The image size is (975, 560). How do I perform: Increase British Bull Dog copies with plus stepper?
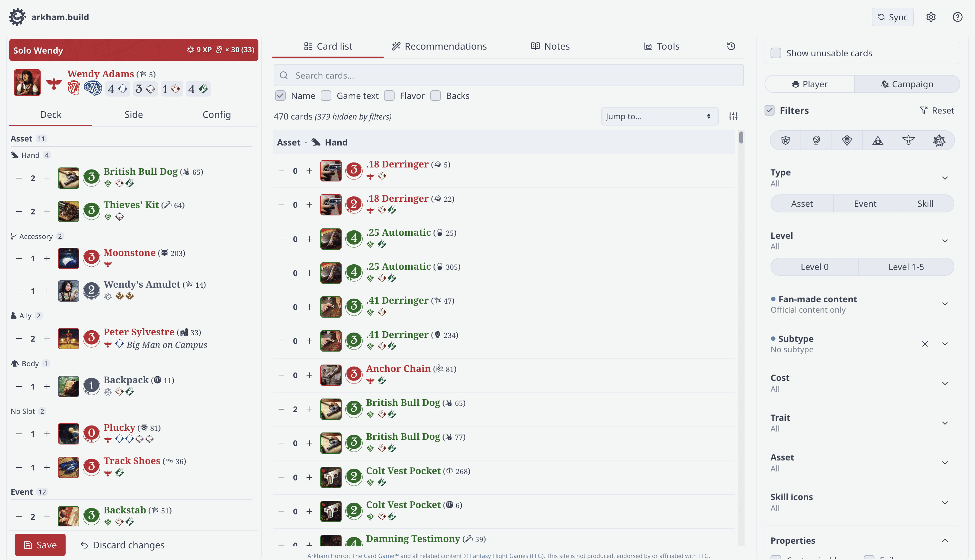[x=47, y=178]
